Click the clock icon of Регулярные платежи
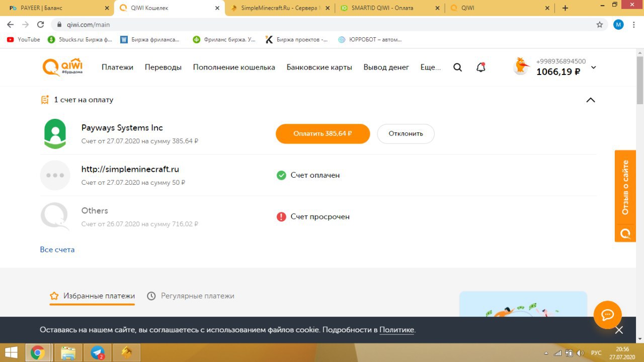The height and width of the screenshot is (362, 644). click(x=151, y=296)
